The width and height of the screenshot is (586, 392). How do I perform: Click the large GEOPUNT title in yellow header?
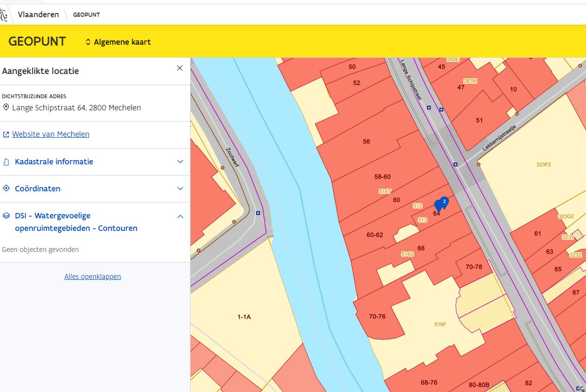[37, 41]
